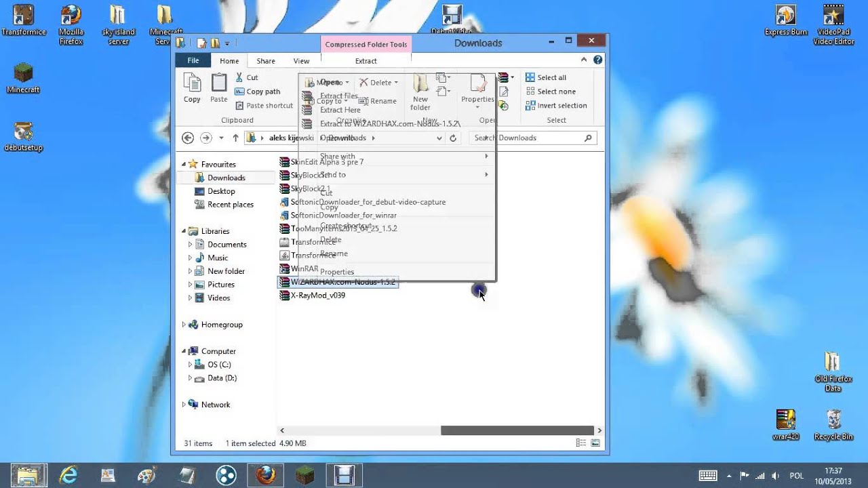Select SoftonicDownloader_for_debut-video-capture file
Screen dimensions: 868x488
click(x=363, y=202)
